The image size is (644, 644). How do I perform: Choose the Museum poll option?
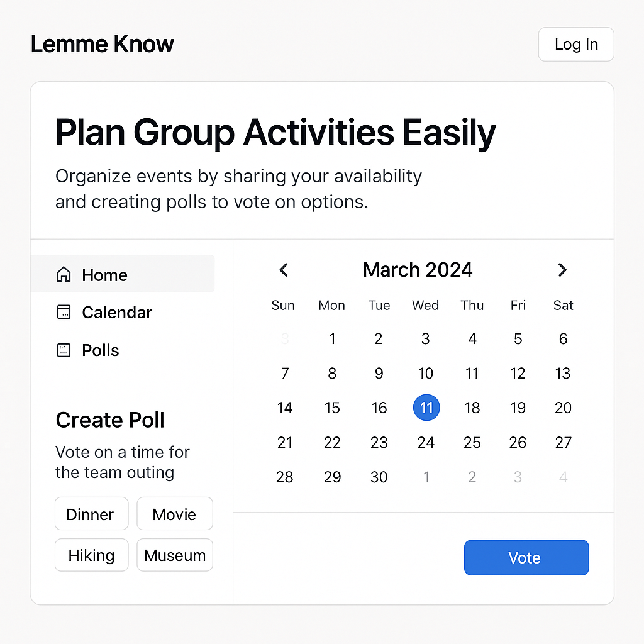tap(175, 555)
